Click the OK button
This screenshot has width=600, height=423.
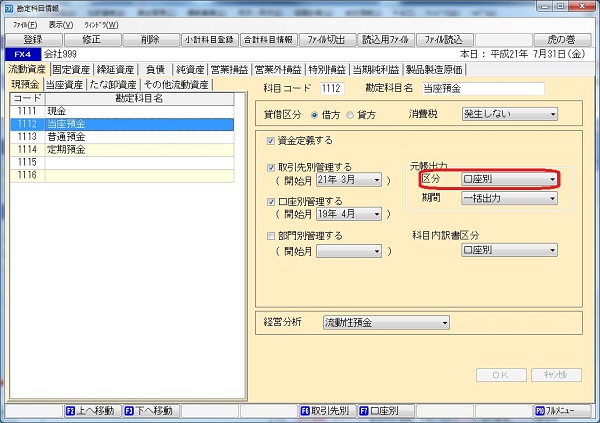point(501,375)
